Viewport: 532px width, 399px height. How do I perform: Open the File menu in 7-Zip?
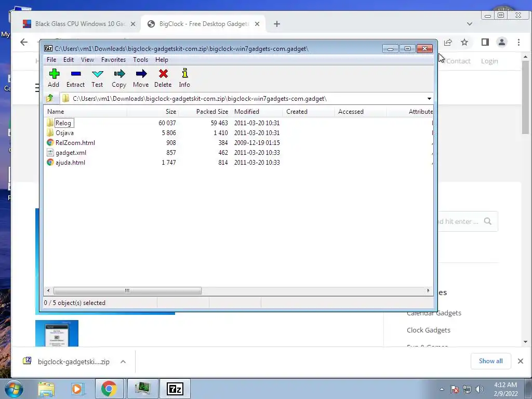pos(51,60)
